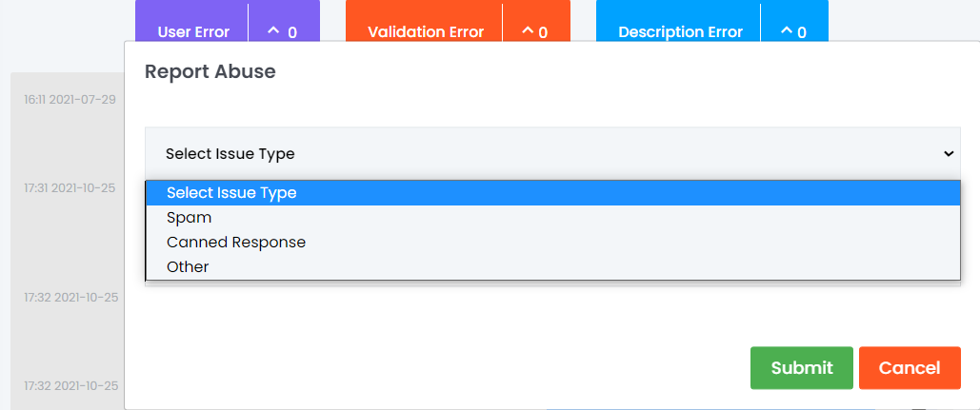
Task: Click the 0 count next to Validation Error
Action: (x=543, y=32)
